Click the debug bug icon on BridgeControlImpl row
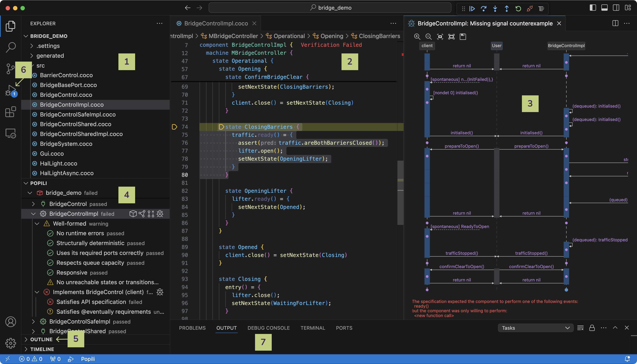 [160, 214]
